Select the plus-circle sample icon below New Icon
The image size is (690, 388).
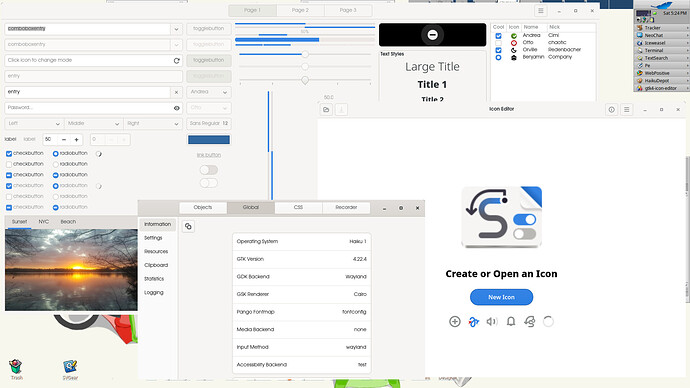[x=455, y=322]
